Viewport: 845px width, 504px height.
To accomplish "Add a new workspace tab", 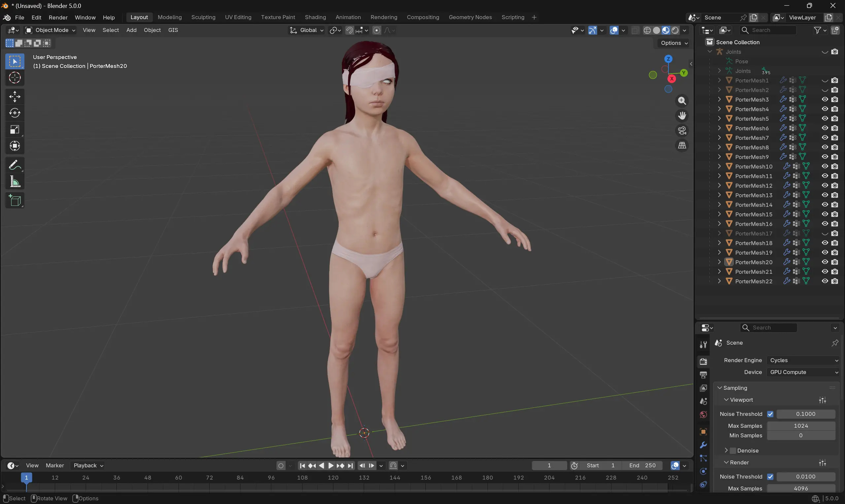I will pyautogui.click(x=534, y=17).
